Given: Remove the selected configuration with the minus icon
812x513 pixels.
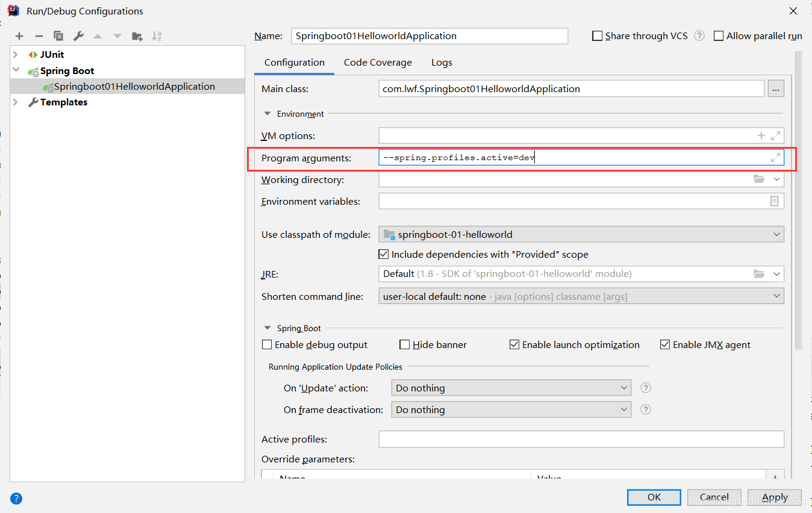Looking at the screenshot, I should (39, 36).
